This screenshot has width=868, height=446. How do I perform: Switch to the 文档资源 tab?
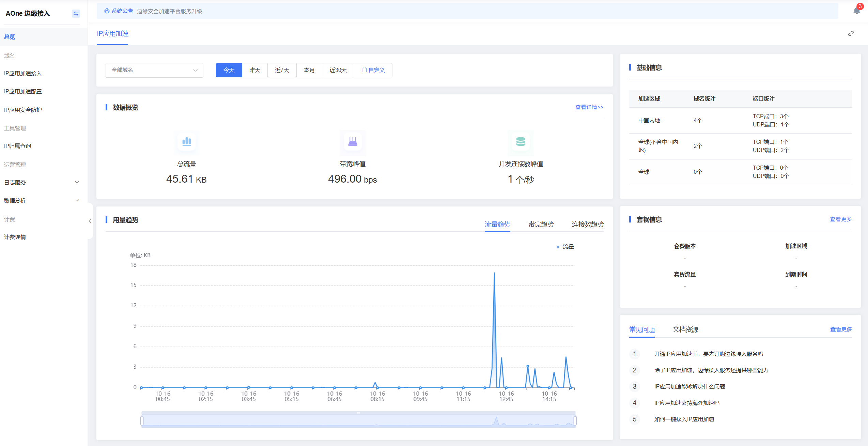click(685, 329)
